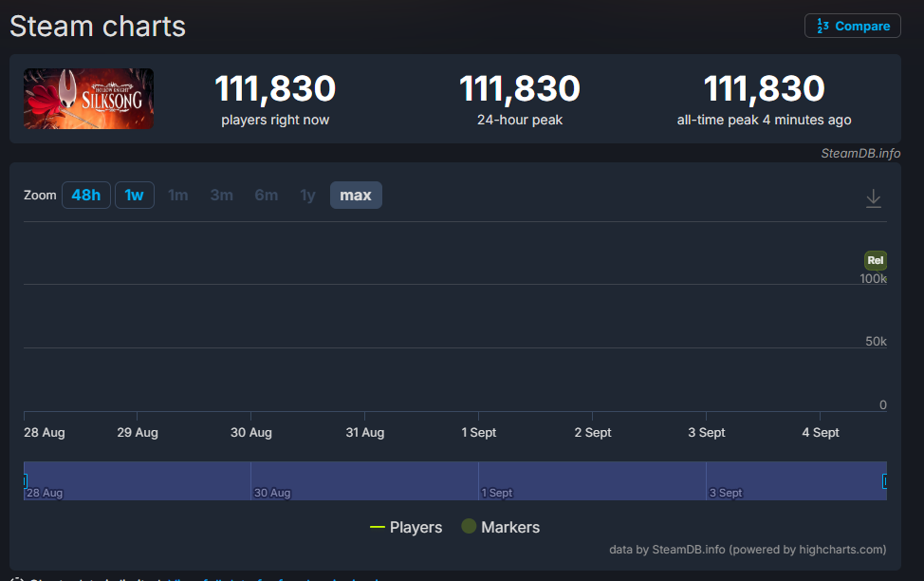
Task: Select the max zoom option
Action: 356,196
